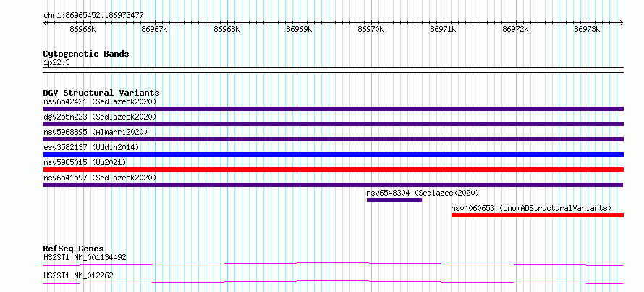The width and height of the screenshot is (644, 292).
Task: Click the 86970k ruler tick label
Action: click(x=371, y=30)
